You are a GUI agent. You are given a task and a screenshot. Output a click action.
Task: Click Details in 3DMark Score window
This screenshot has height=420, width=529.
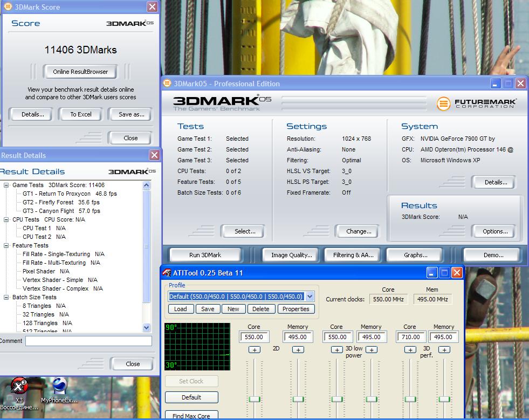(32, 114)
